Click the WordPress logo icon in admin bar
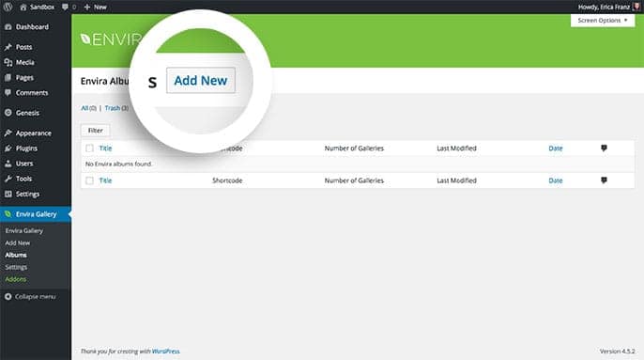Image resolution: width=644 pixels, height=360 pixels. pos(8,7)
